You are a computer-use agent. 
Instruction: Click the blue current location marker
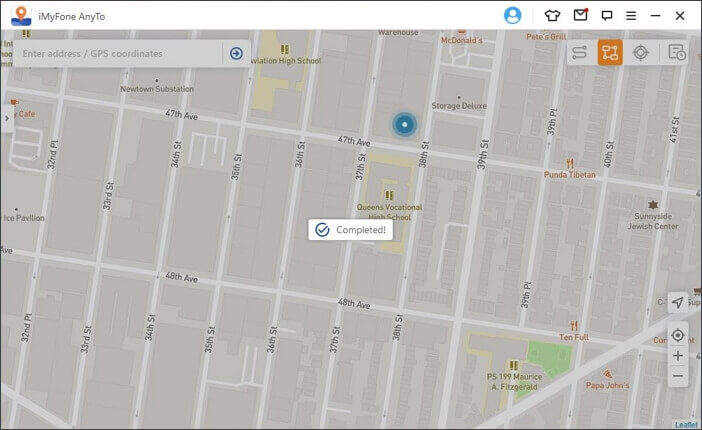[x=405, y=125]
